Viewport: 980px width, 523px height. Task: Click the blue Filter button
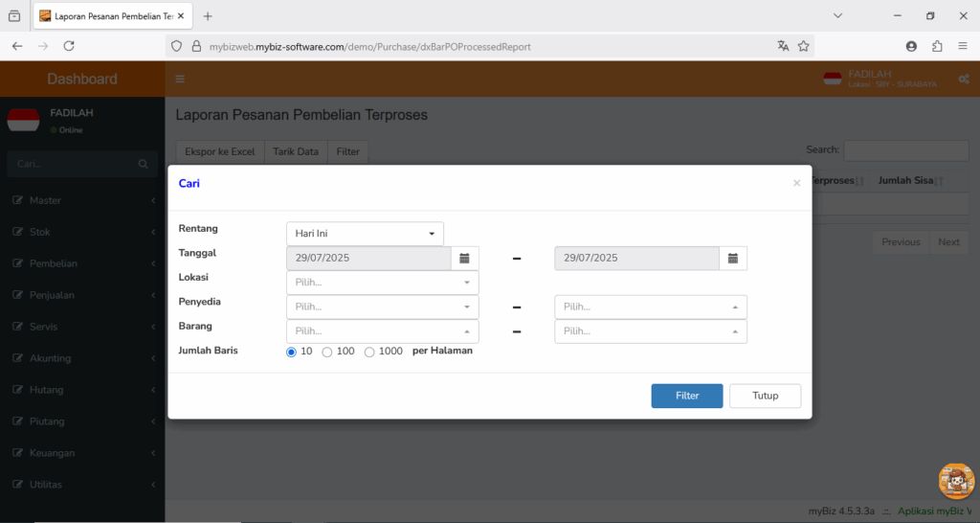tap(687, 396)
